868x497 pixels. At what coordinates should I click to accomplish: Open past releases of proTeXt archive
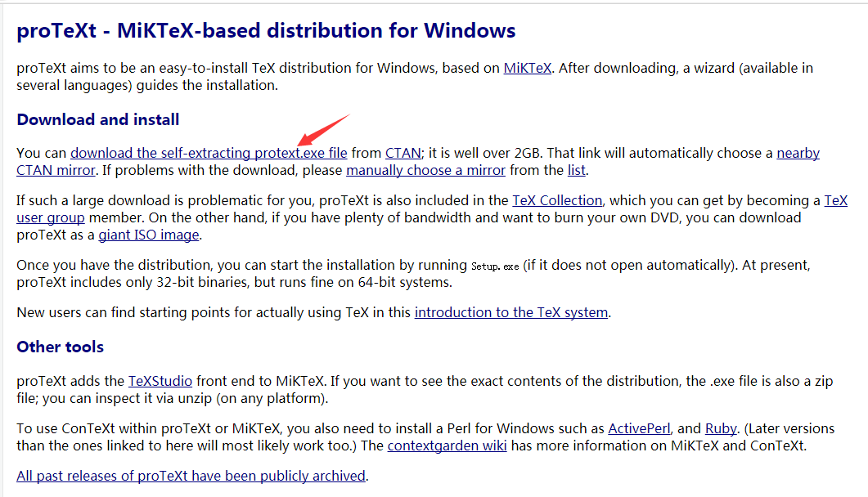(x=191, y=476)
